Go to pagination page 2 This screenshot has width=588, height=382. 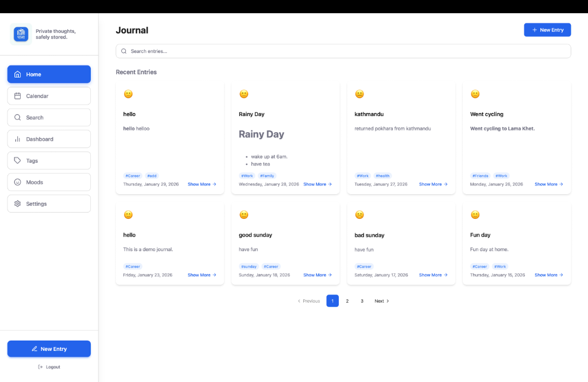click(347, 300)
